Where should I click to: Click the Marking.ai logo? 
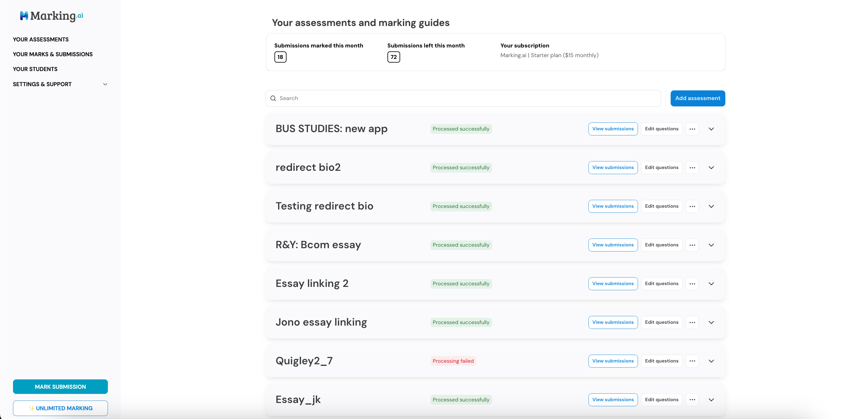point(52,16)
